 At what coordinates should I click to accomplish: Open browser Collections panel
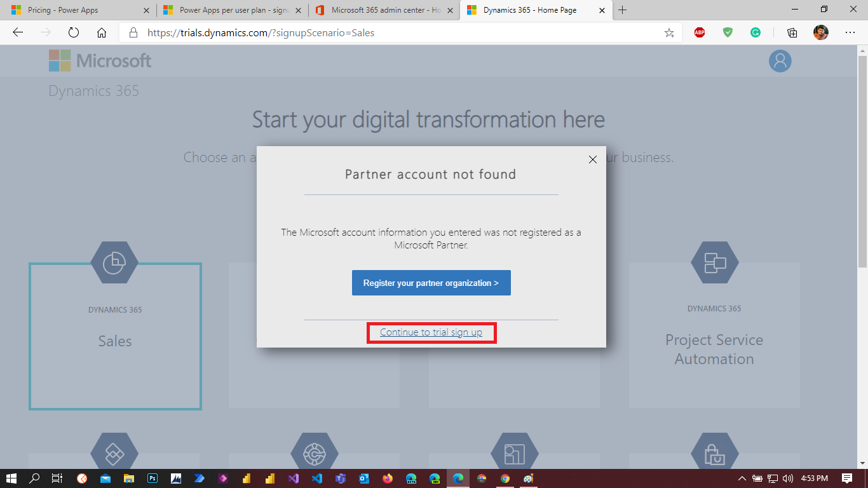792,33
